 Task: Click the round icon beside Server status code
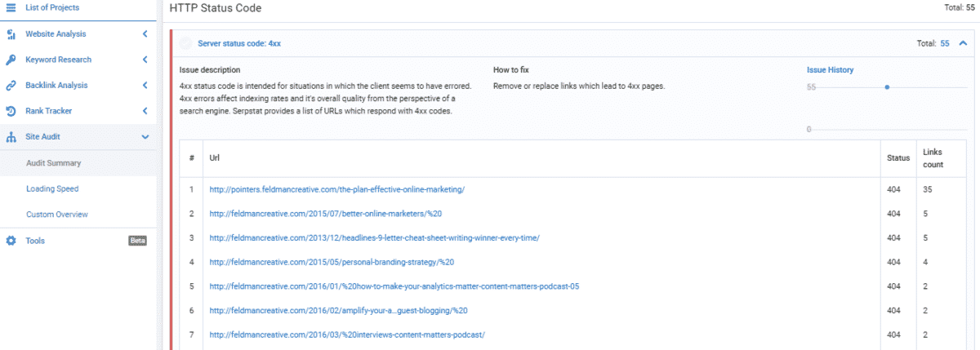pos(186,43)
